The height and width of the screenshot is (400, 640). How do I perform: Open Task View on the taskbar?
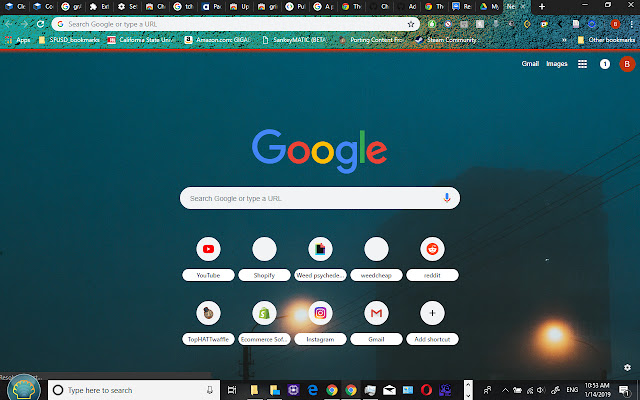coord(231,390)
